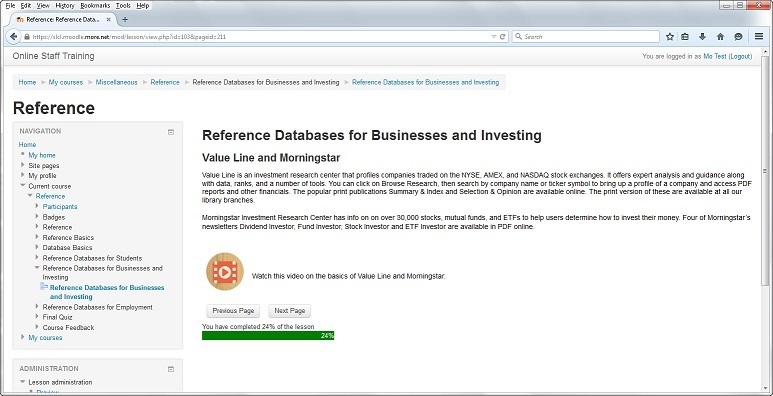Expand My courses in navigation tree
The height and width of the screenshot is (396, 773).
point(23,337)
